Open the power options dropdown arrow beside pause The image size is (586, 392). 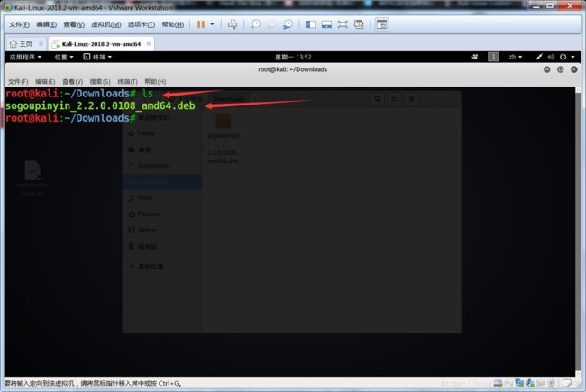tap(212, 24)
